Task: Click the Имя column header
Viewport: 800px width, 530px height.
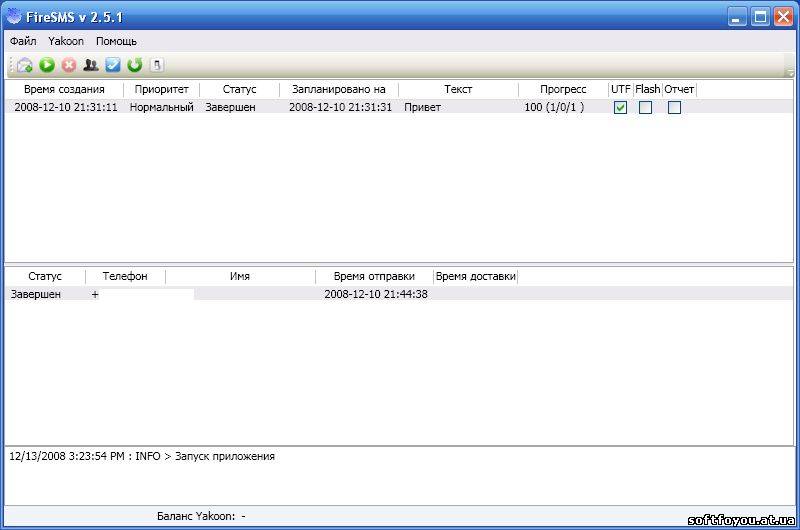Action: 240,276
